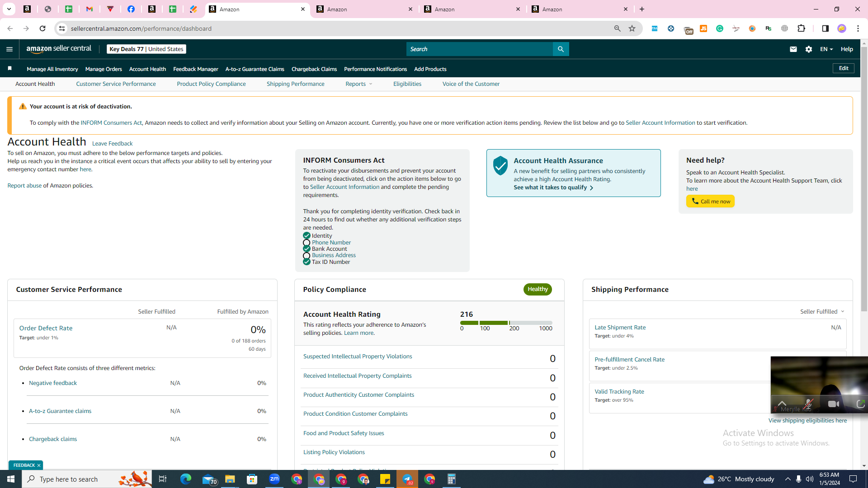The height and width of the screenshot is (488, 868).
Task: Open Voice of the Customer tab
Action: [x=471, y=84]
